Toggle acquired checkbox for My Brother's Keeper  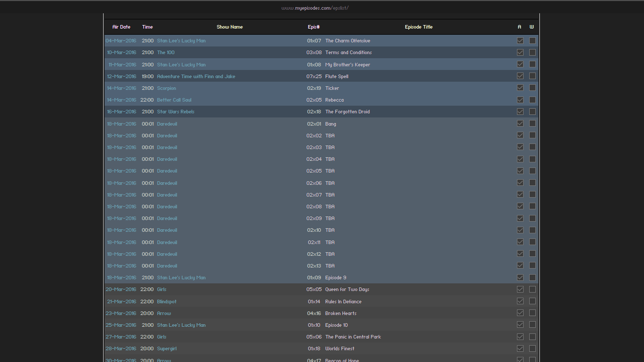click(x=520, y=64)
